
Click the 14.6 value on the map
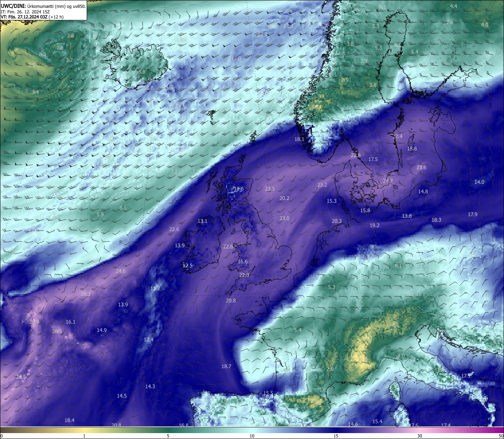(353, 424)
